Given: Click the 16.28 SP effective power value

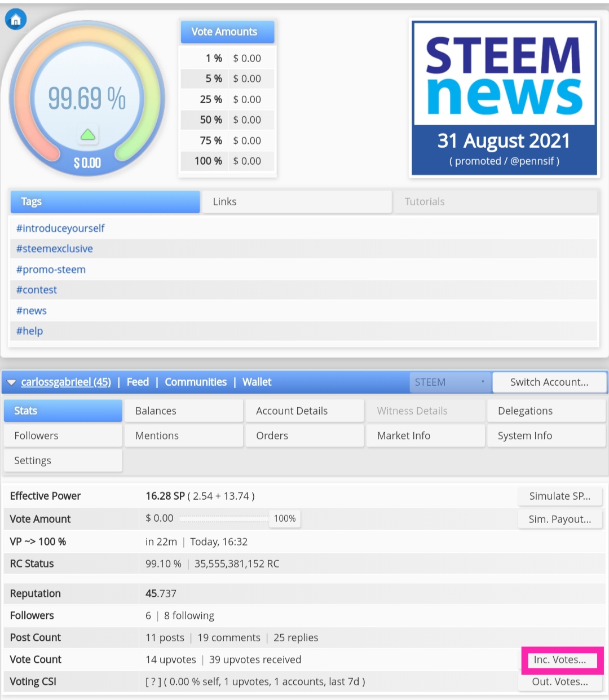Looking at the screenshot, I should [165, 496].
